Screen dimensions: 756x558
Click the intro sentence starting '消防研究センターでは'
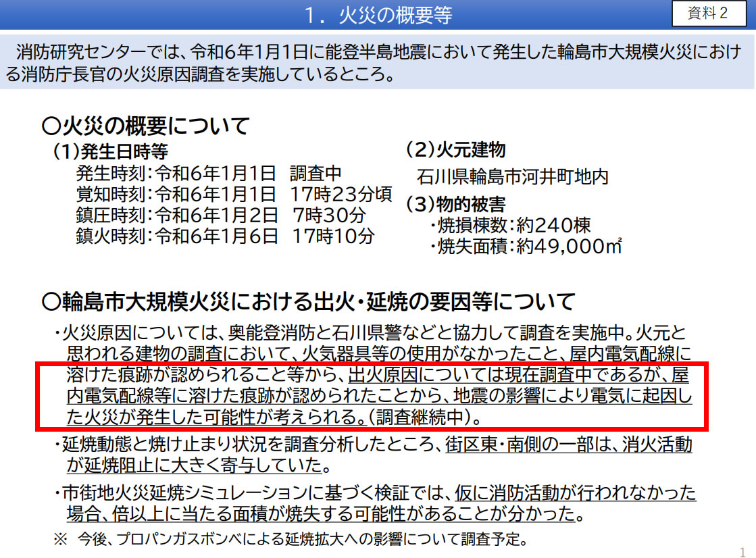pos(374,64)
